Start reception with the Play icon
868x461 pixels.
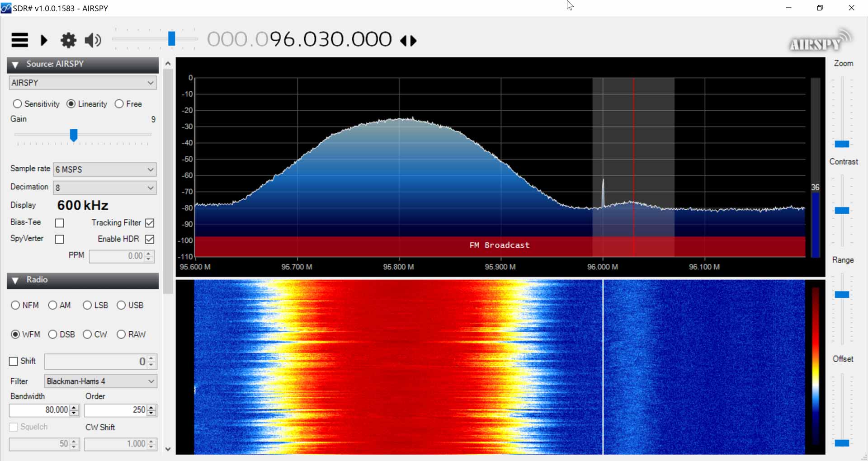44,40
